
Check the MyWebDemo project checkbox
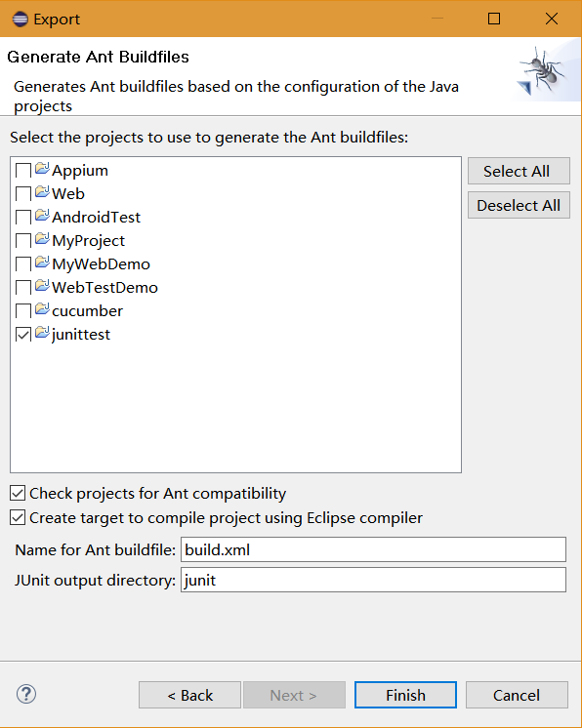(x=23, y=264)
